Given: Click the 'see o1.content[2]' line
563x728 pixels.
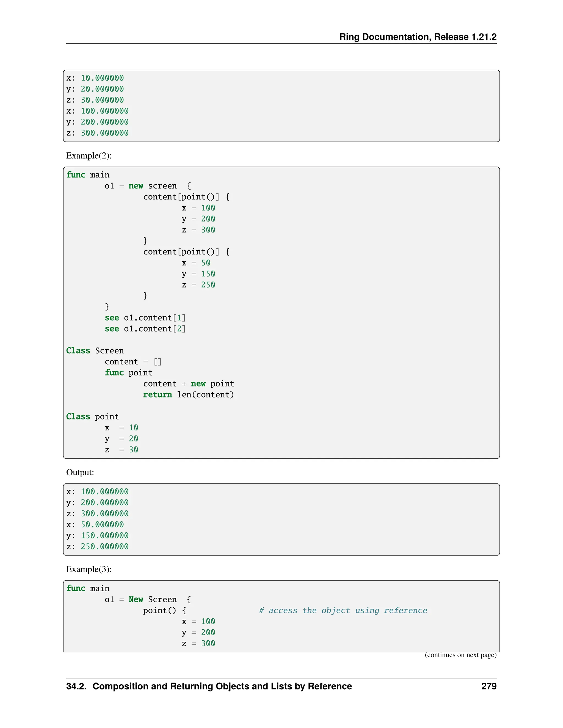Looking at the screenshot, I should (145, 329).
